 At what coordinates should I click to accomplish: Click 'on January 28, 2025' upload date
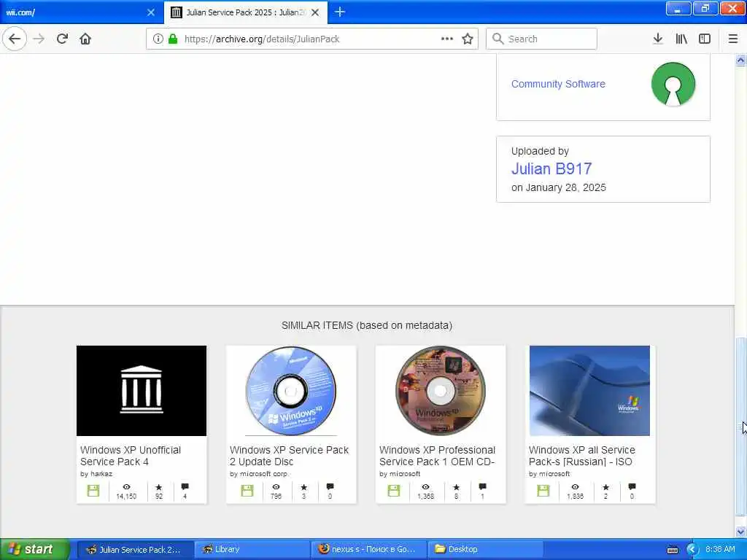coord(558,187)
